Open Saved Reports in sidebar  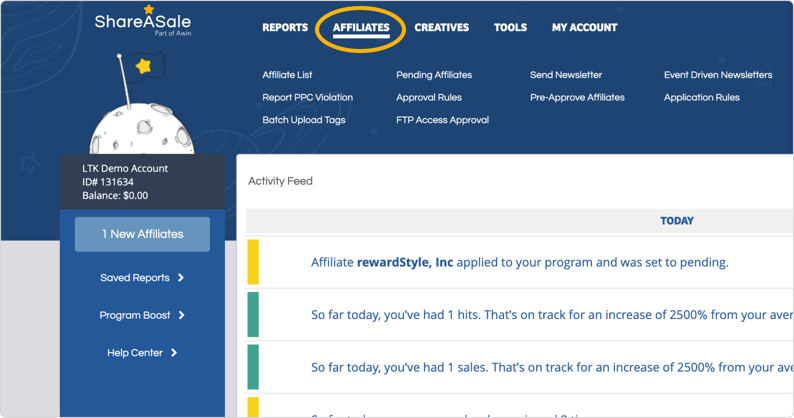pos(135,278)
